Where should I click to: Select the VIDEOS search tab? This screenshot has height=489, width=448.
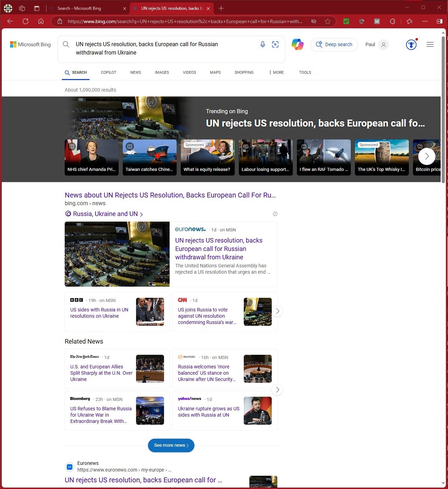pyautogui.click(x=190, y=72)
